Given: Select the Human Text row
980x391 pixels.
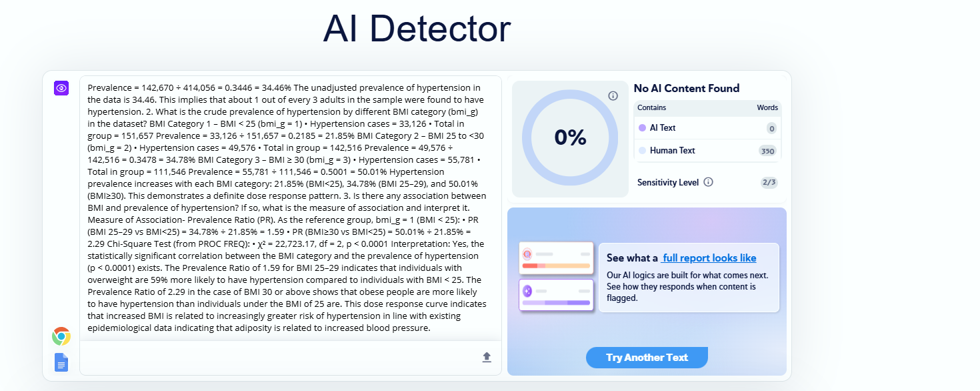Looking at the screenshot, I should click(707, 151).
